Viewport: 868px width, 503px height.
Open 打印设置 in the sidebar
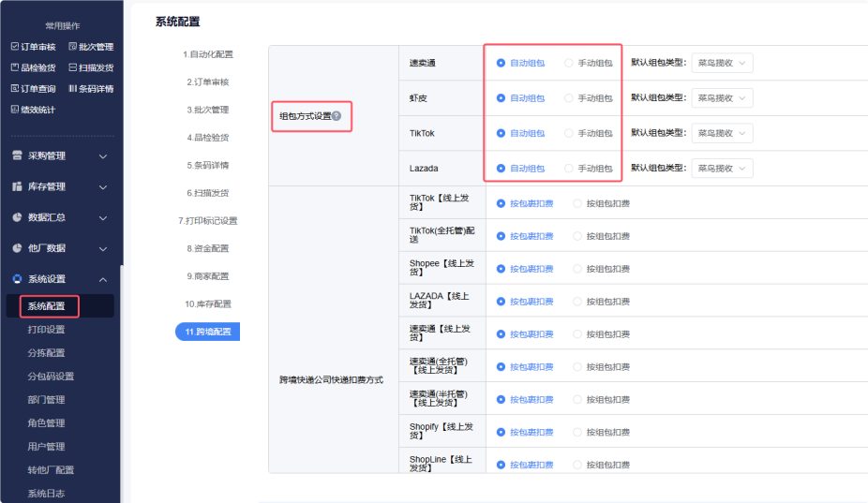coord(46,330)
